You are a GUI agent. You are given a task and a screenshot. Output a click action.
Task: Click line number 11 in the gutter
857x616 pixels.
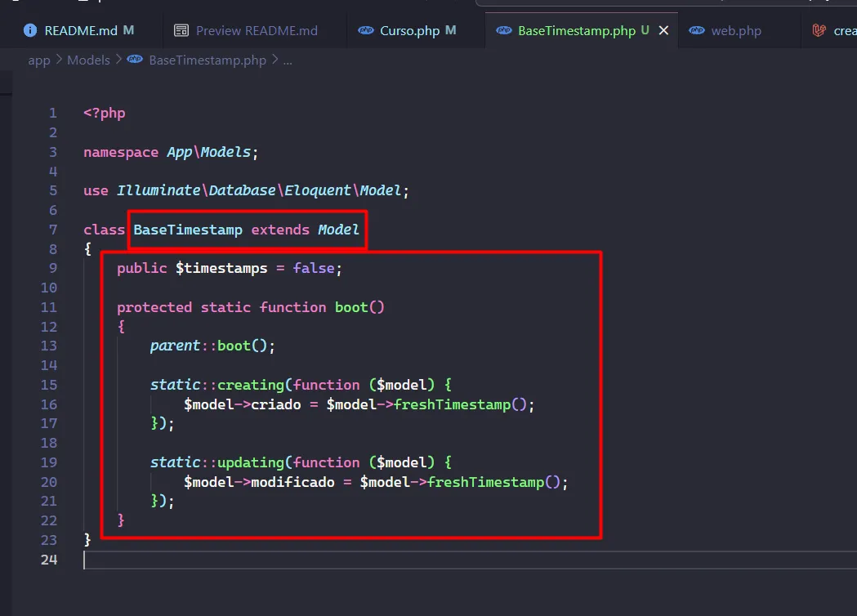coord(48,307)
